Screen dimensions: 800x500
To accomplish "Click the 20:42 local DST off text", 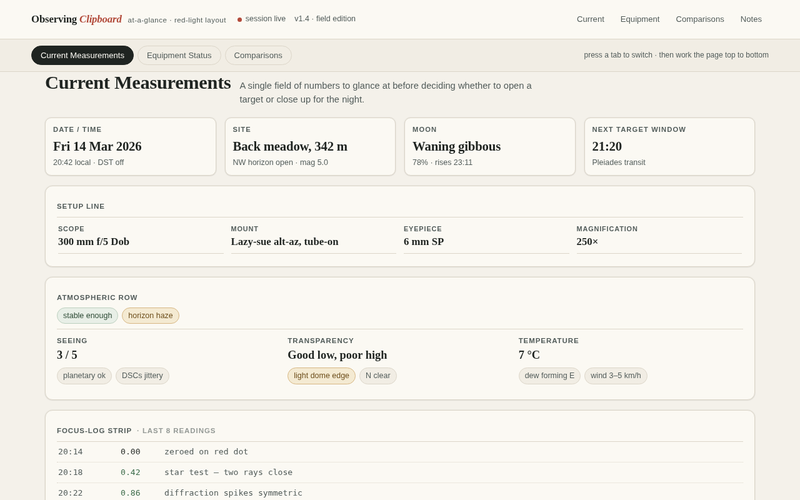I will point(88,162).
